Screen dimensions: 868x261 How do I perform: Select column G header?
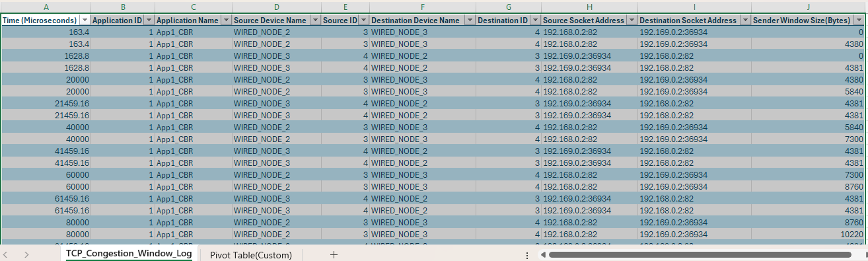[x=508, y=7]
